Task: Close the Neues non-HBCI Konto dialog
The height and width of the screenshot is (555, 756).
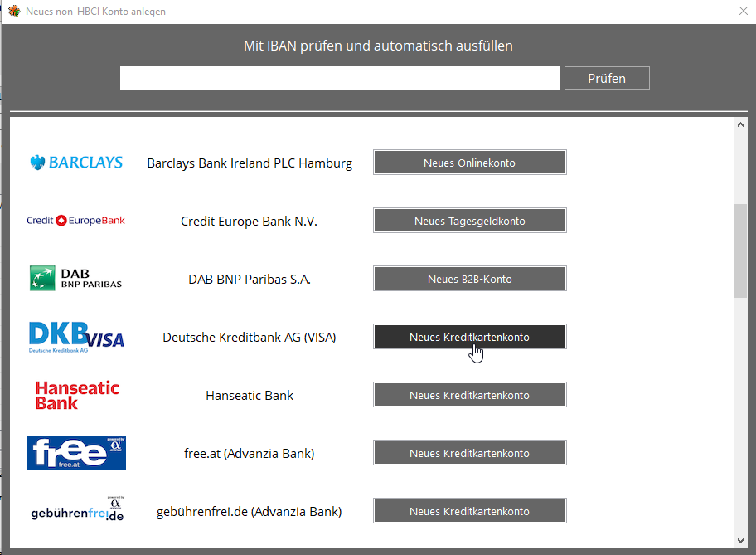Action: [x=743, y=11]
